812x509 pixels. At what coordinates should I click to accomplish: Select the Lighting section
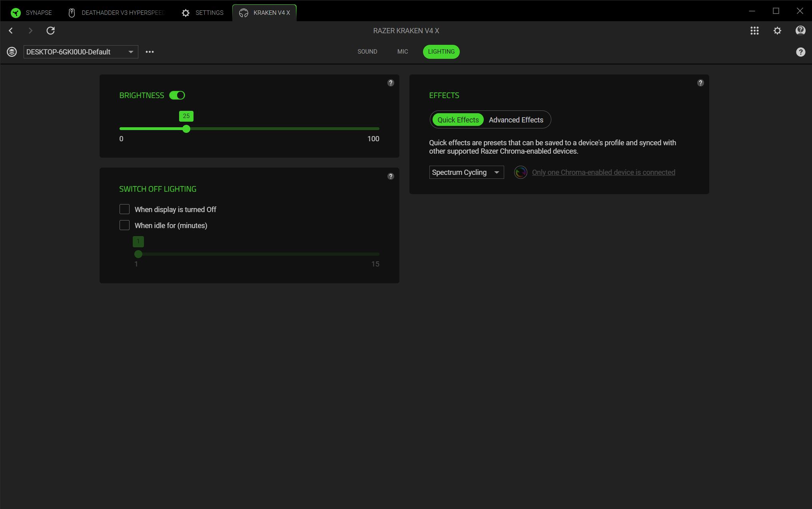point(441,52)
